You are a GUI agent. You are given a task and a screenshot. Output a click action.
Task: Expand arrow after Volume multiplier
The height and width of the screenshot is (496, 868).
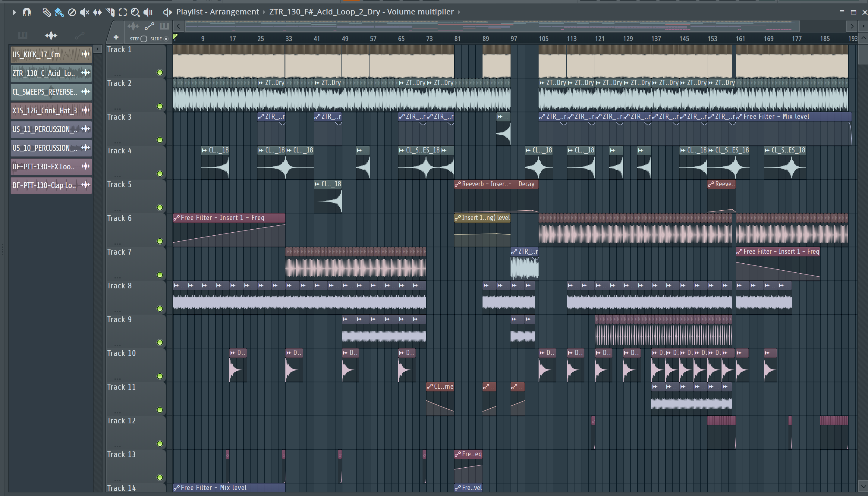(x=459, y=12)
